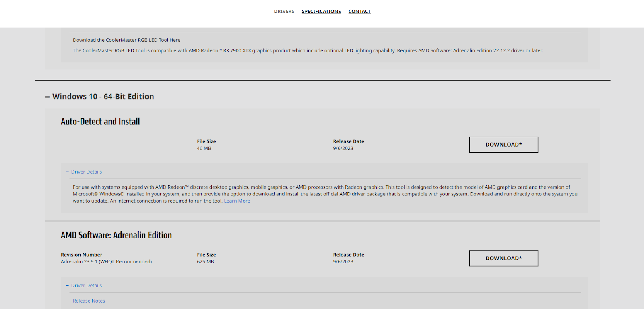Open the Learn More link
The width and height of the screenshot is (644, 309).
237,201
